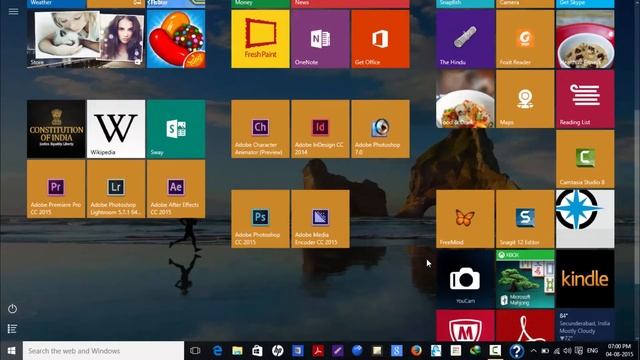Show the All apps list
640x360 pixels.
12,329
